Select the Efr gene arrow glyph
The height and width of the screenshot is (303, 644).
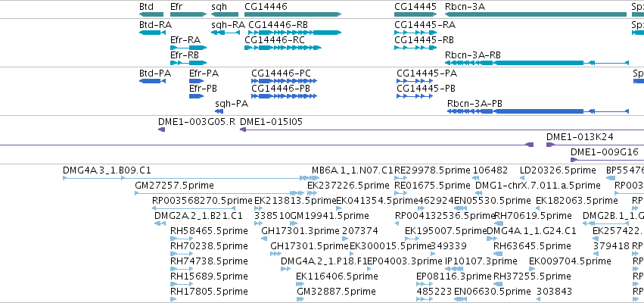[x=188, y=14]
